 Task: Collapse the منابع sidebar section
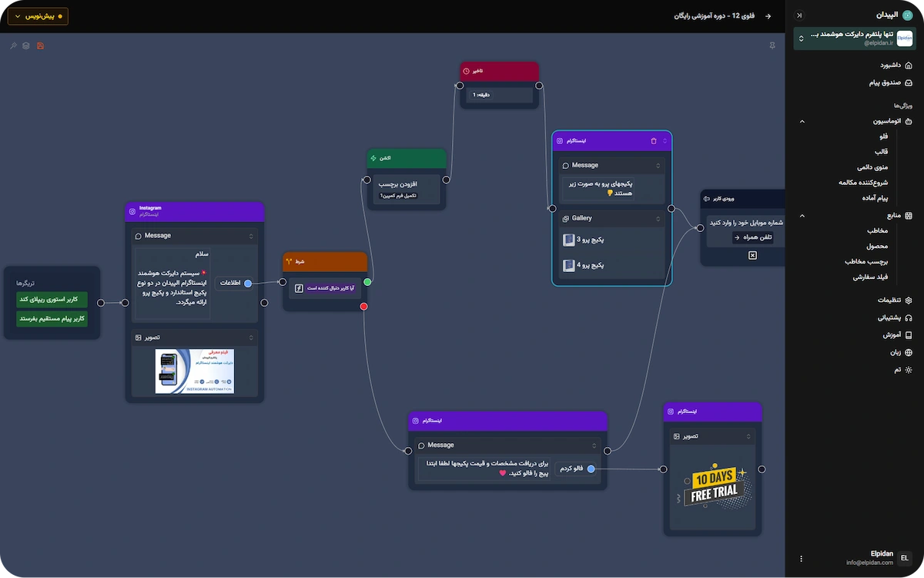(x=802, y=216)
